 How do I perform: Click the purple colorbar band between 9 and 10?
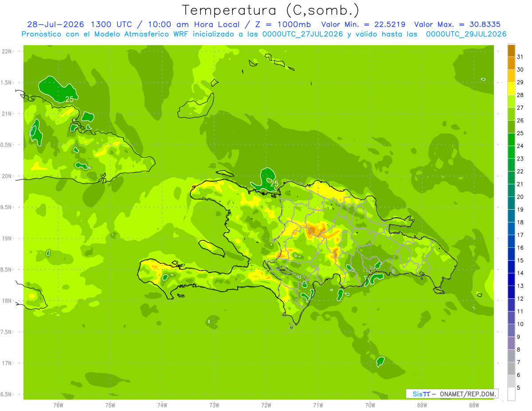(x=511, y=330)
